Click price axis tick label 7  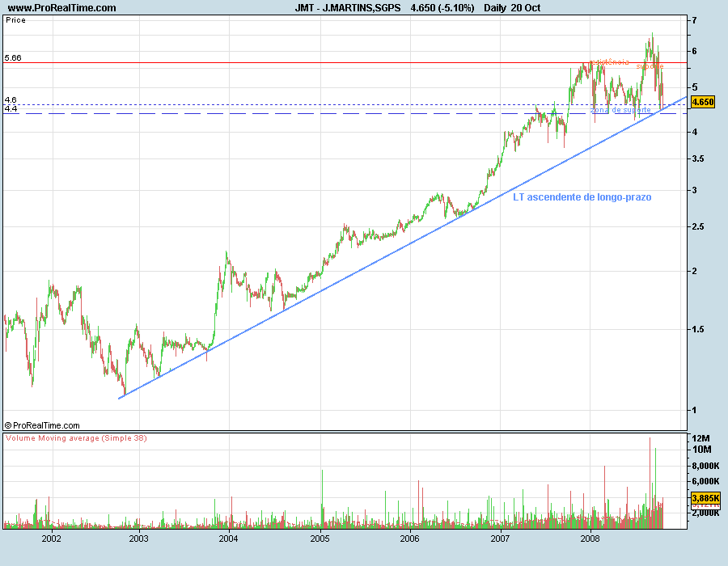click(694, 20)
